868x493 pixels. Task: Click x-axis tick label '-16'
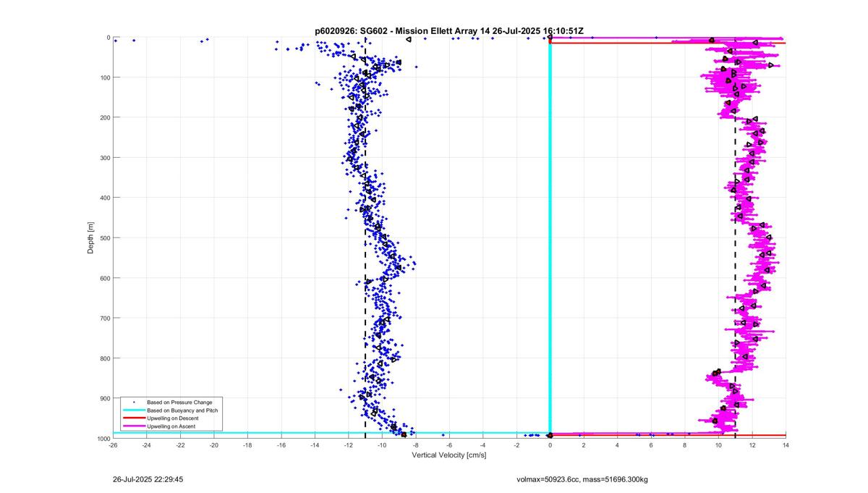click(x=281, y=445)
